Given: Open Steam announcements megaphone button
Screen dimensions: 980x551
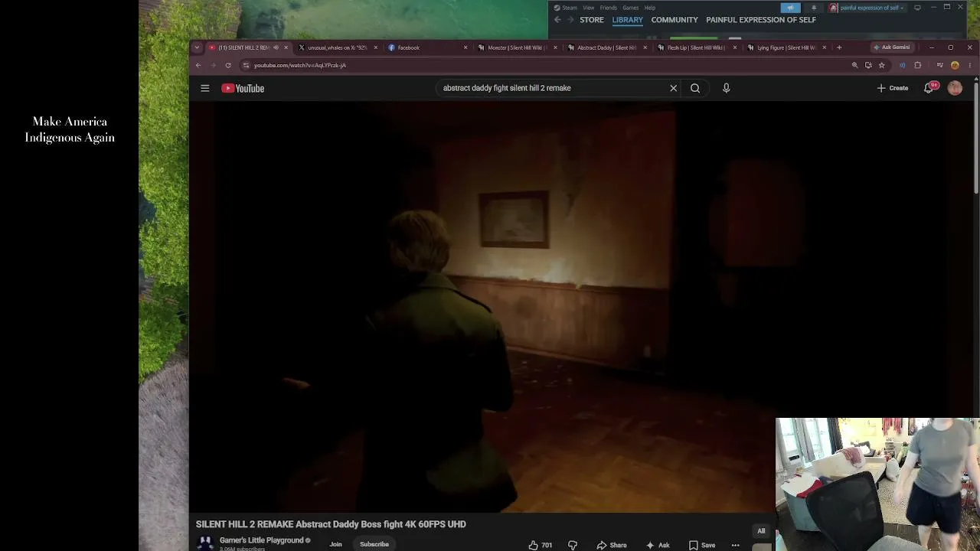Looking at the screenshot, I should coord(790,8).
